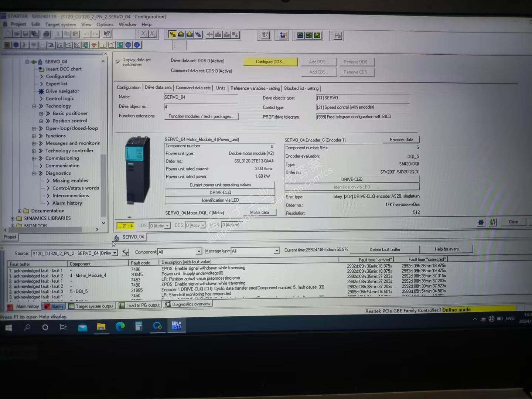
Task: Toggle Display data set switchover checkbox
Action: 118,62
